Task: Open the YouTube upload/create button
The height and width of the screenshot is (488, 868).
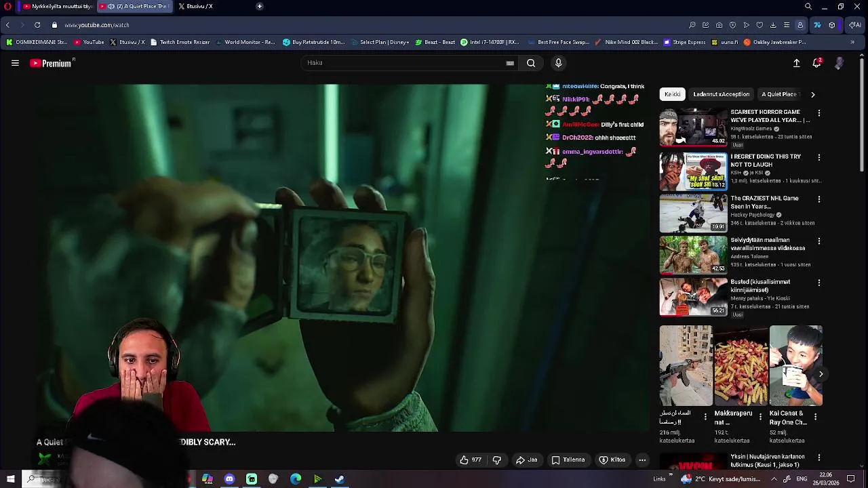Action: [x=797, y=63]
